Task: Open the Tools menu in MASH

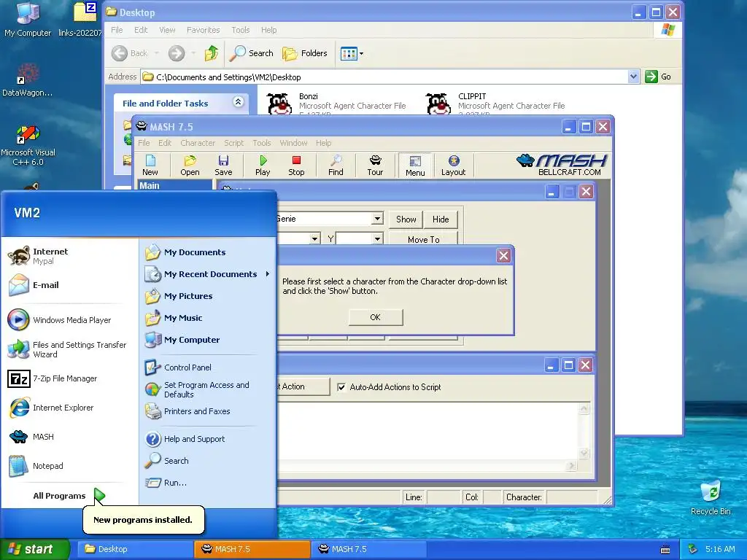Action: [x=262, y=143]
